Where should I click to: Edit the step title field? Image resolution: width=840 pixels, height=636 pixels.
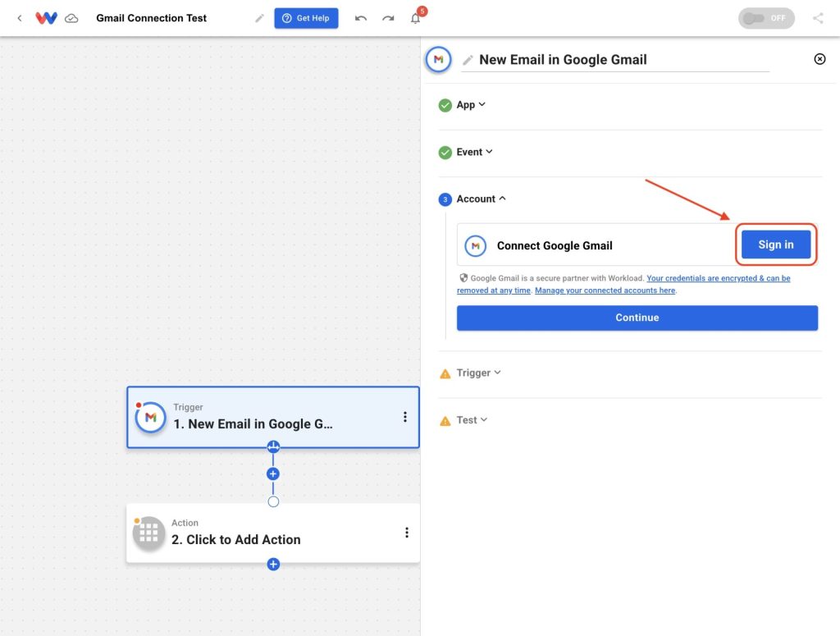(615, 60)
